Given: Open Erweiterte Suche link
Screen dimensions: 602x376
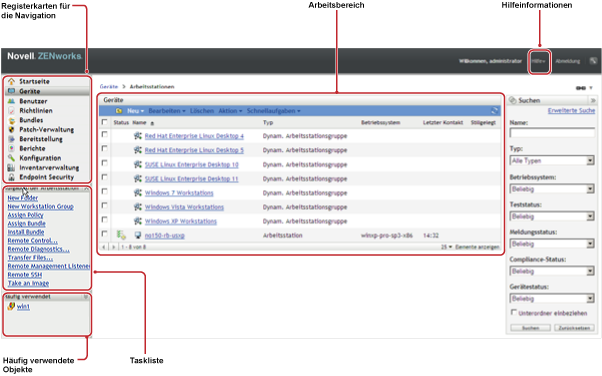Looking at the screenshot, I should point(571,111).
